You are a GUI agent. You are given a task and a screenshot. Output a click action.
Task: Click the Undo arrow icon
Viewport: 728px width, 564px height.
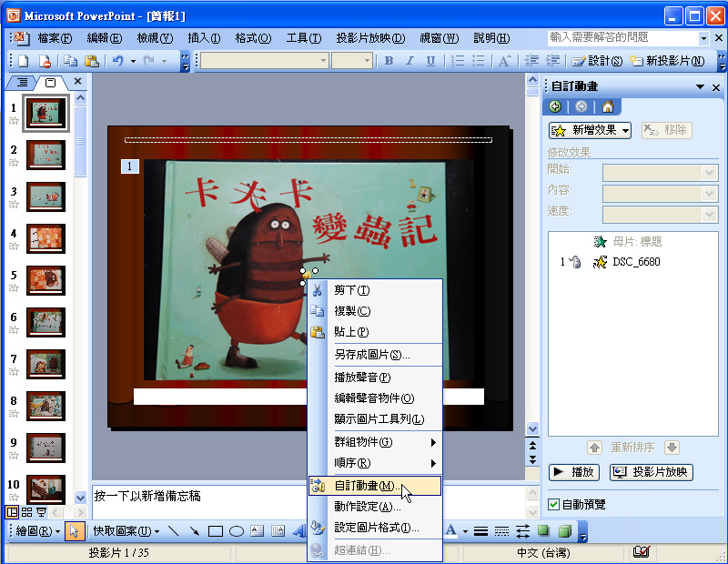118,61
